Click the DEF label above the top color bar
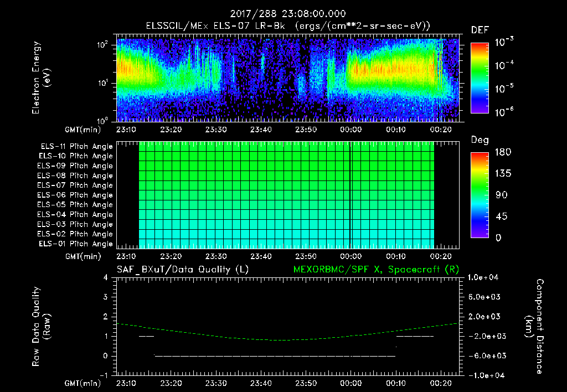 480,30
